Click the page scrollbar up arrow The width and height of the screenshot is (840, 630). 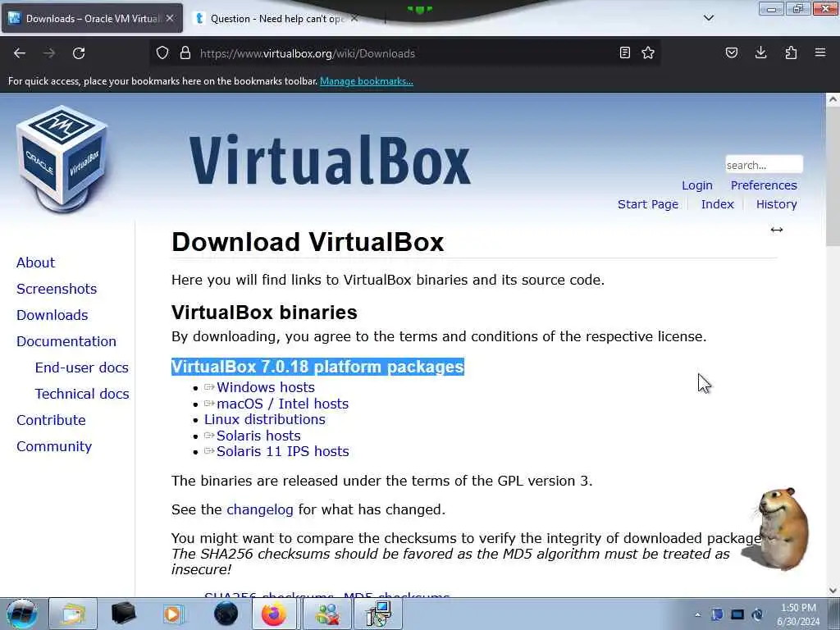[x=833, y=99]
